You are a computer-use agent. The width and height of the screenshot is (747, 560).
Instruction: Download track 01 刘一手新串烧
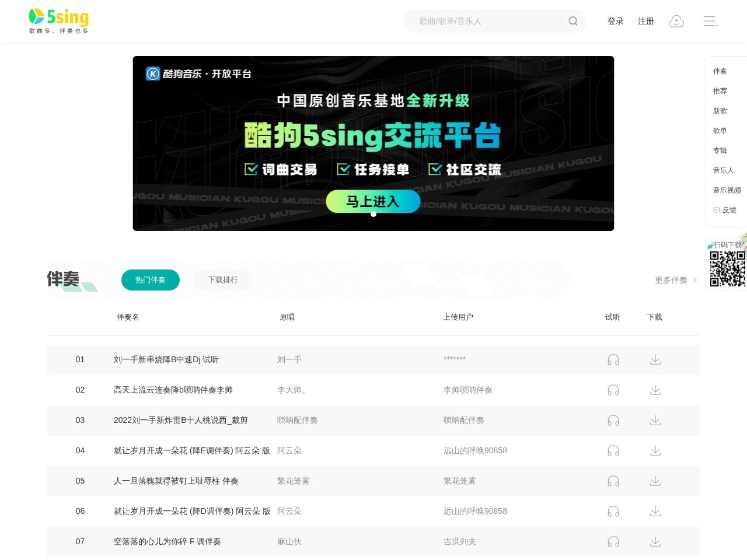click(x=655, y=360)
